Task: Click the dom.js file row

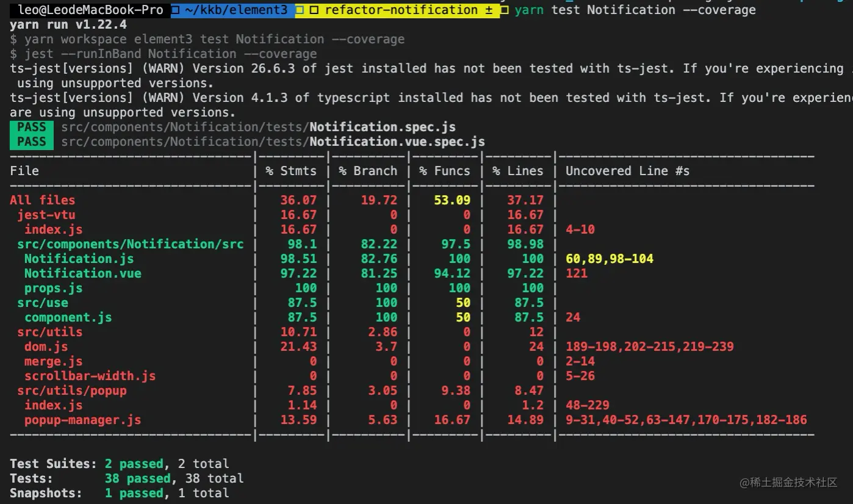Action: point(46,347)
